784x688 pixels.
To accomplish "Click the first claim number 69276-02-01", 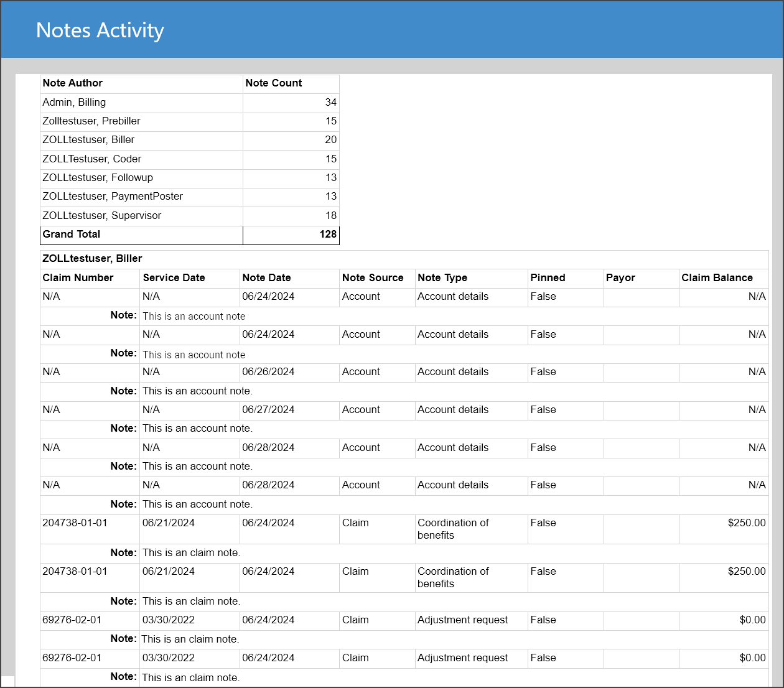I will pyautogui.click(x=72, y=620).
